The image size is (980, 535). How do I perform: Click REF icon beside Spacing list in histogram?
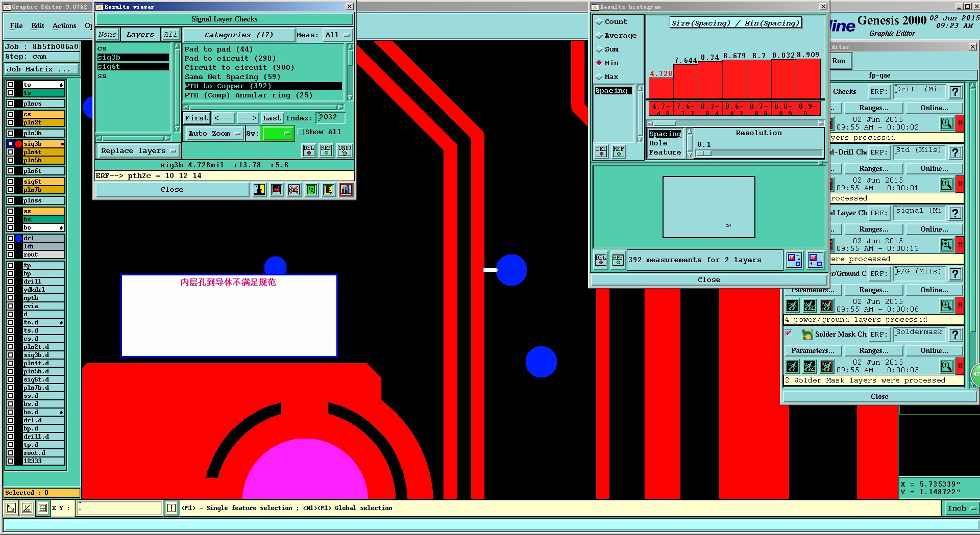pos(619,151)
